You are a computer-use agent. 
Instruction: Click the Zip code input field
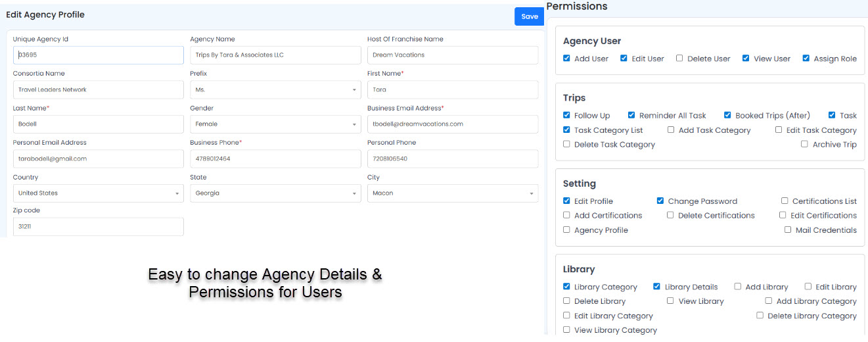point(98,227)
